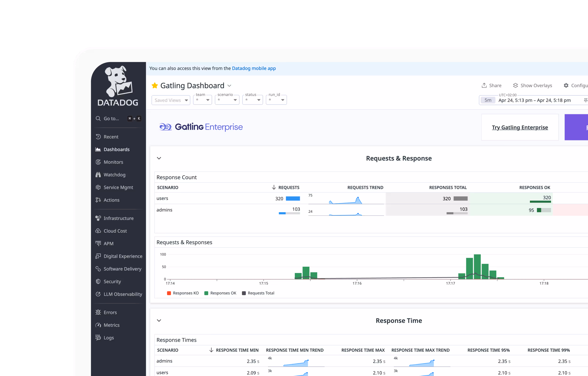Open the Saved Views dropdown
Viewport: 588px width, 376px height.
click(x=171, y=100)
